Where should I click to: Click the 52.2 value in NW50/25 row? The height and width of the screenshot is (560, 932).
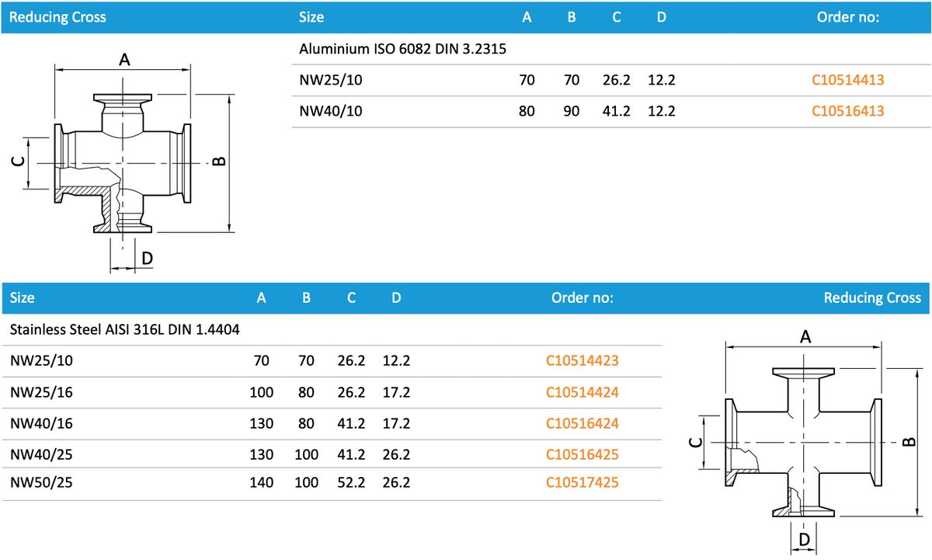point(351,482)
